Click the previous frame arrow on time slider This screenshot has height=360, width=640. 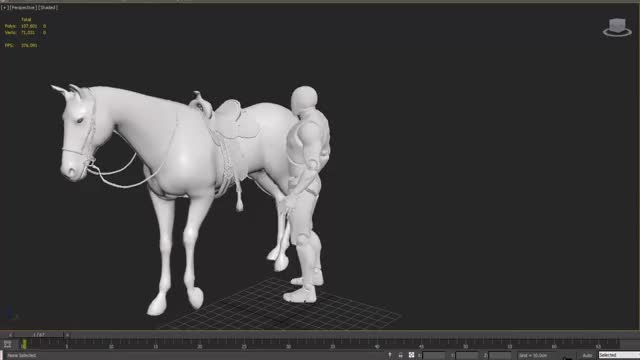[x=10, y=335]
